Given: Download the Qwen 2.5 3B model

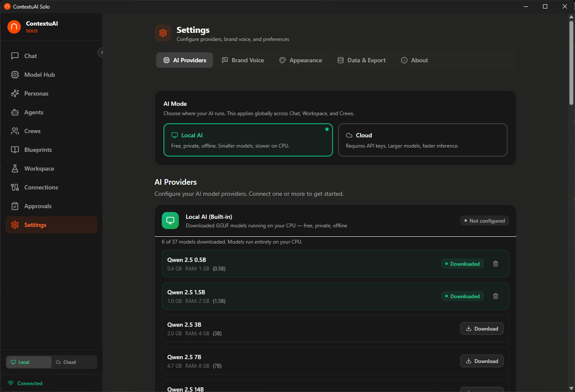Looking at the screenshot, I should tap(482, 328).
